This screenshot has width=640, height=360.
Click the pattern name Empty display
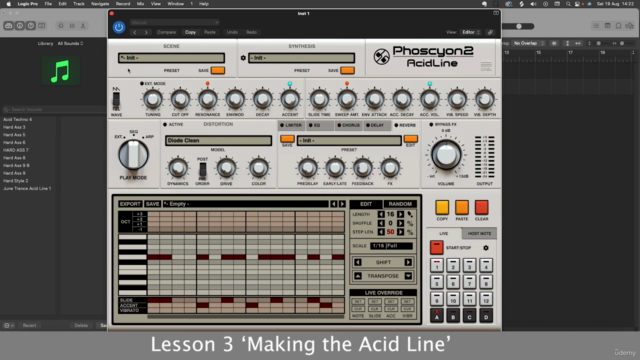[x=246, y=204]
